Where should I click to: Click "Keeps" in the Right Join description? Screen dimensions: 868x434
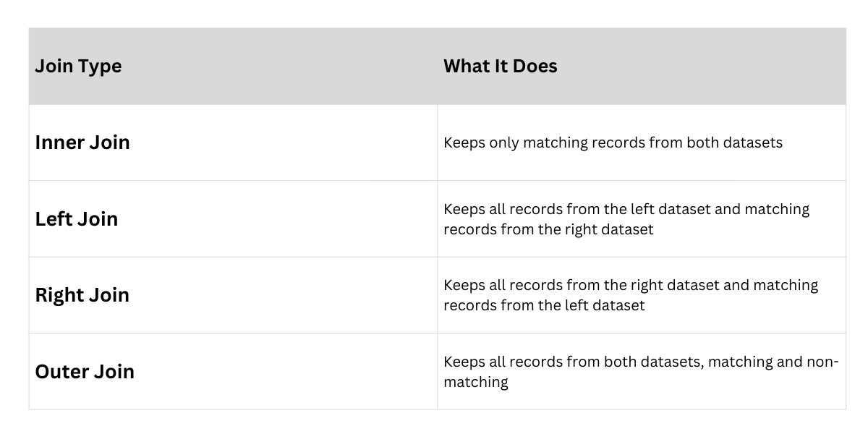point(464,286)
